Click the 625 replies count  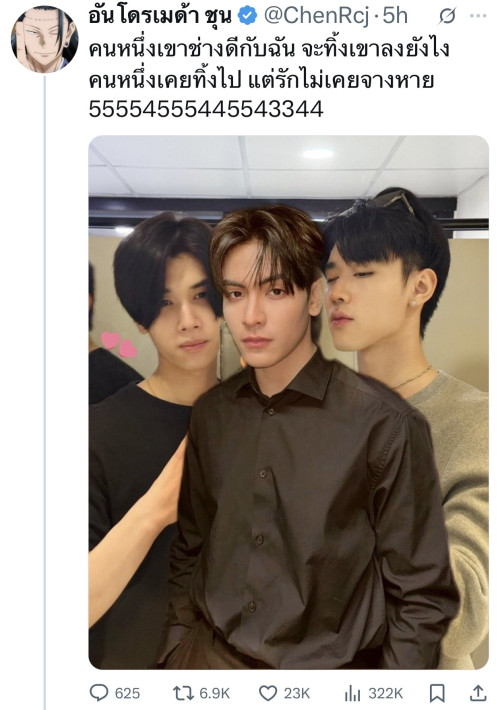(127, 693)
